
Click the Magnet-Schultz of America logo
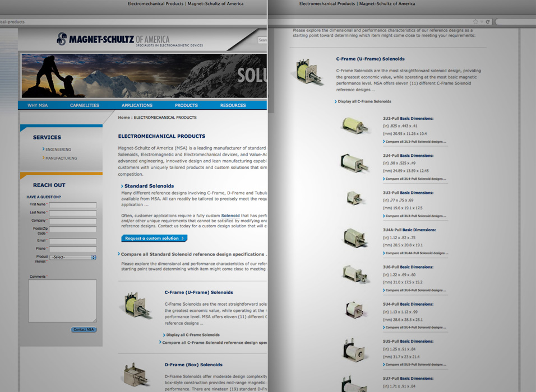point(130,40)
